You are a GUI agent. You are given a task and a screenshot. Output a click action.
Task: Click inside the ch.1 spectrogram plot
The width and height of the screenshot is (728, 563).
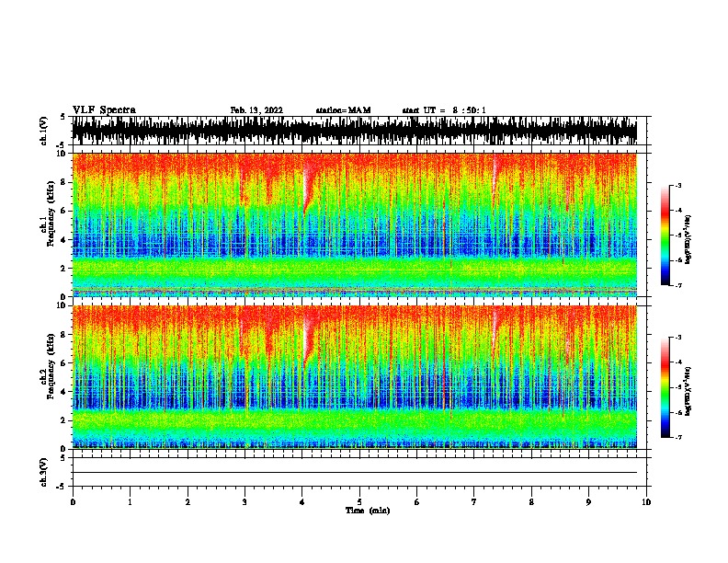tap(354, 224)
